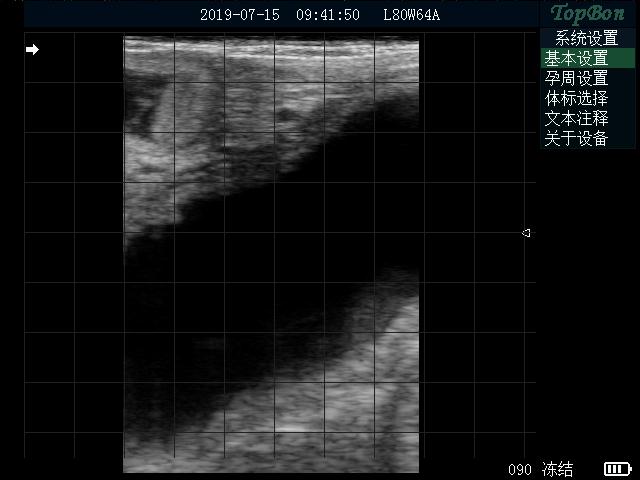This screenshot has width=640, height=480.
Task: Click the 2019-07-15 date display
Action: (240, 15)
